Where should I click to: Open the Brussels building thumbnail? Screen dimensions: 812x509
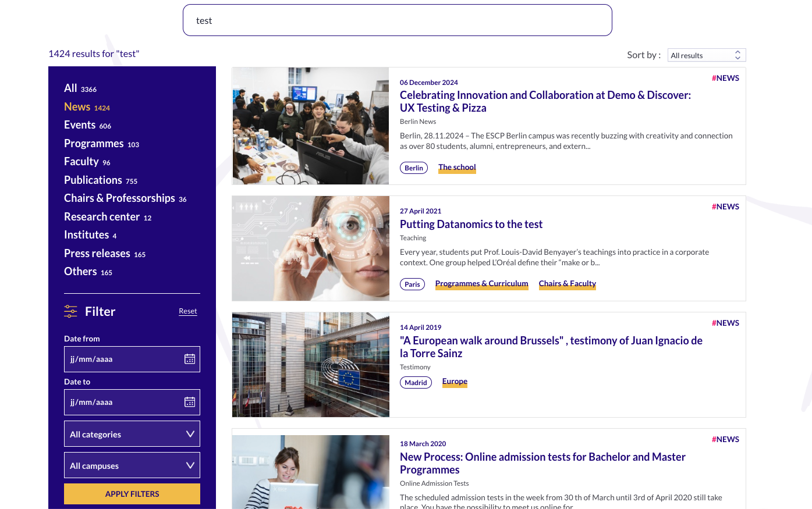coord(311,365)
